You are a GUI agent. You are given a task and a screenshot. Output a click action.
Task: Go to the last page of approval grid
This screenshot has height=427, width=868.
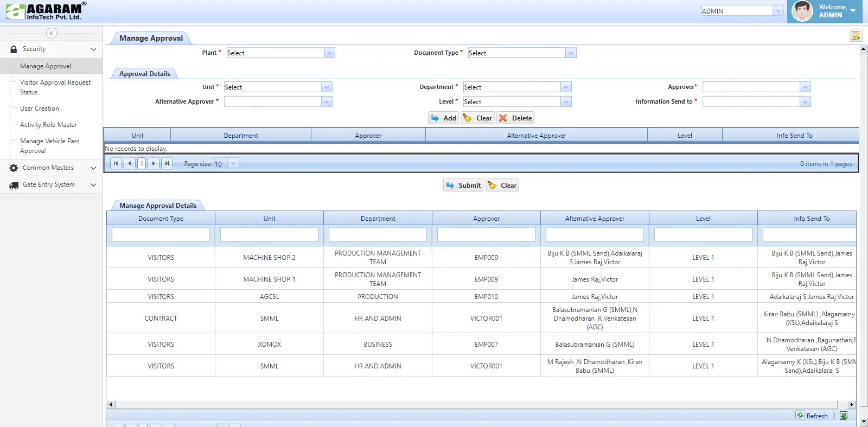tap(167, 163)
